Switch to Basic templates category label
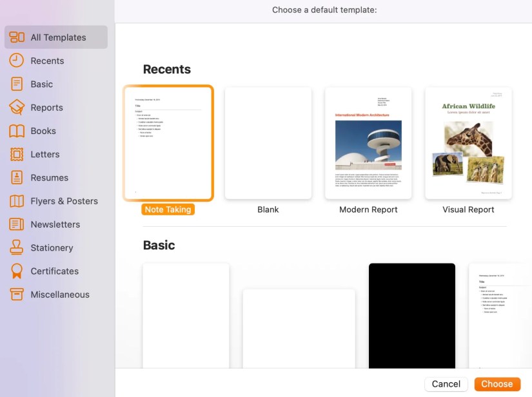Viewport: 532px width, 397px height. pos(42,84)
